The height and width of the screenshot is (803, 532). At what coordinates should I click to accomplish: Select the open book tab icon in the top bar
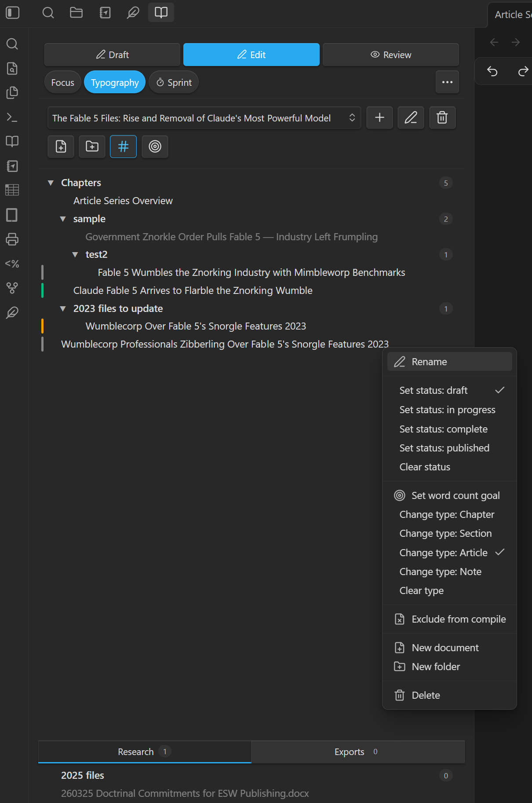pos(161,12)
